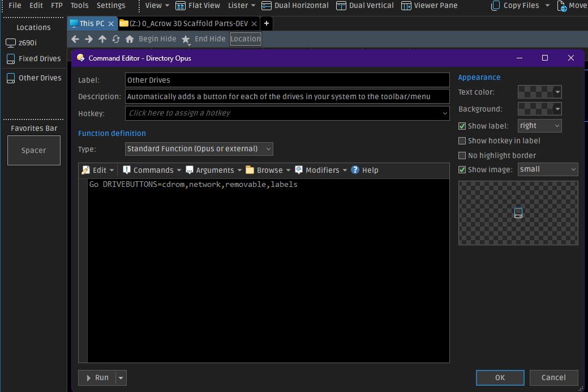Click the Flat View toolbar icon
588x392 pixels.
click(181, 6)
